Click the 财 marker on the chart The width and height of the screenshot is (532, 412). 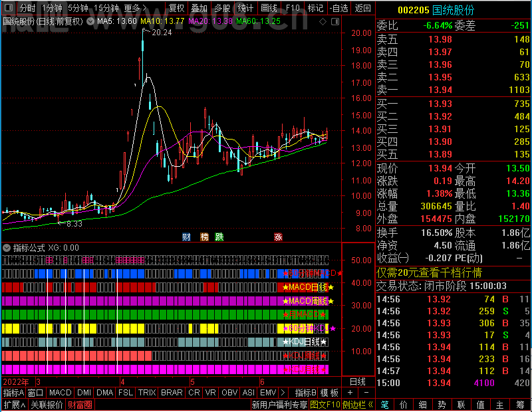point(186,237)
